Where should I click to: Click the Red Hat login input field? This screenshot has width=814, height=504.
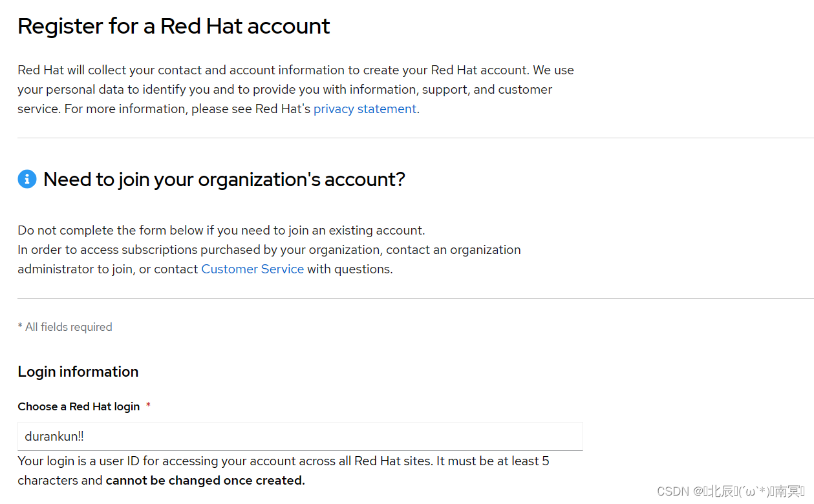point(300,436)
